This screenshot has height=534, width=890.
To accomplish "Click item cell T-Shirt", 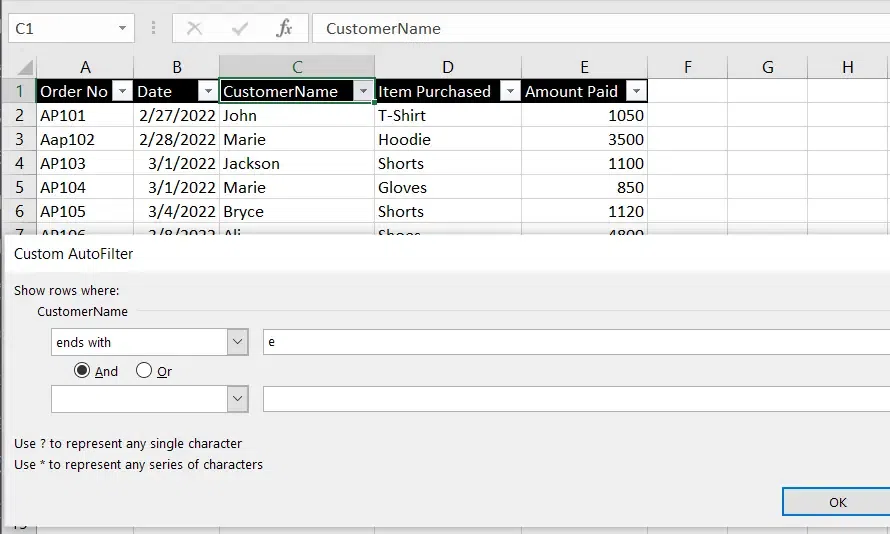I will [448, 115].
